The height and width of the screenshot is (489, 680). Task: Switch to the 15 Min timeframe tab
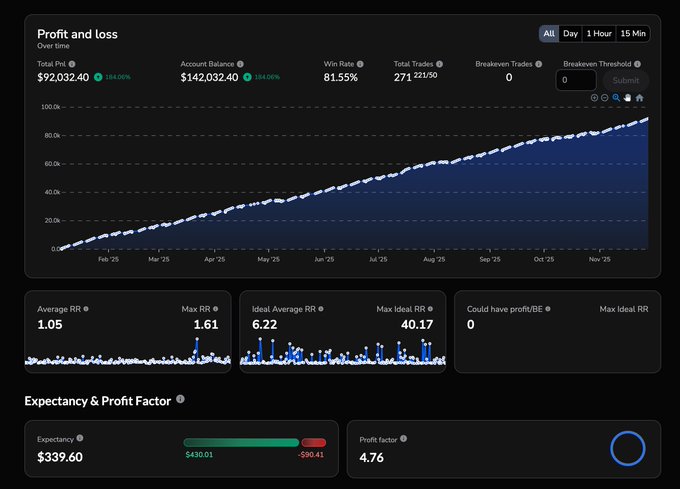[x=633, y=33]
